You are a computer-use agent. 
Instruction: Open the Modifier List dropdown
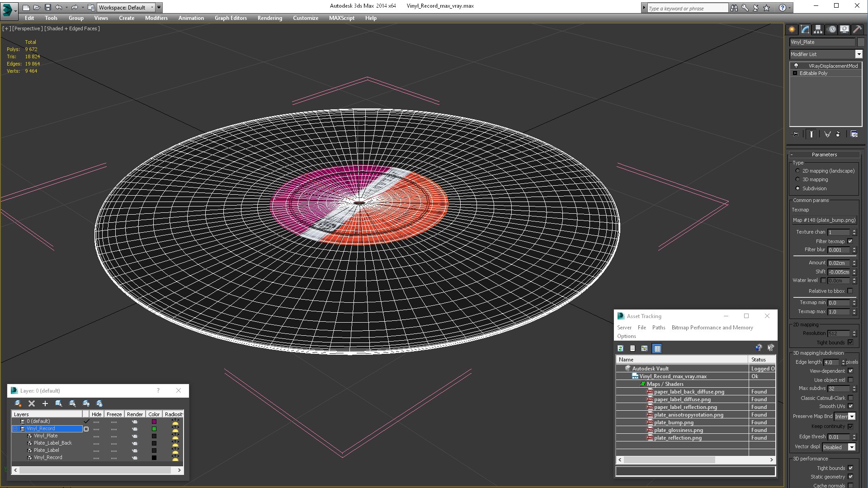tap(859, 54)
